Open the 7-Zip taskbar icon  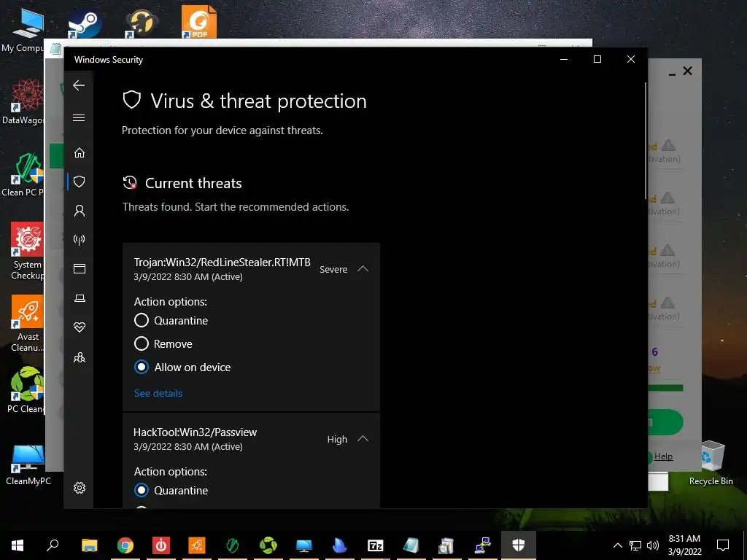pyautogui.click(x=376, y=545)
